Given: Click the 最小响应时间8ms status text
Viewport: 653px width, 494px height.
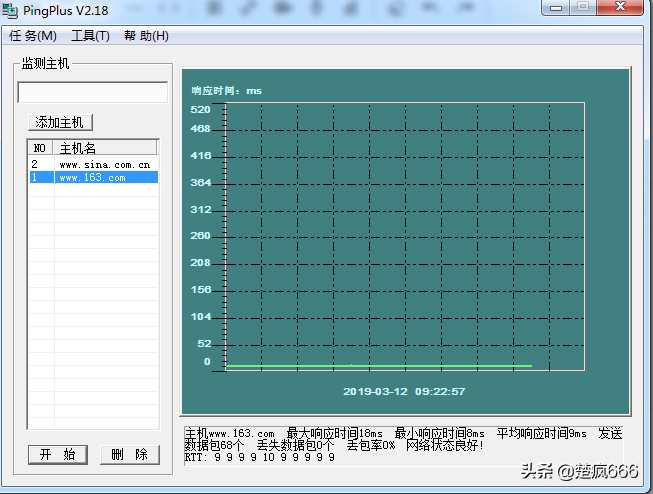Looking at the screenshot, I should coord(440,434).
